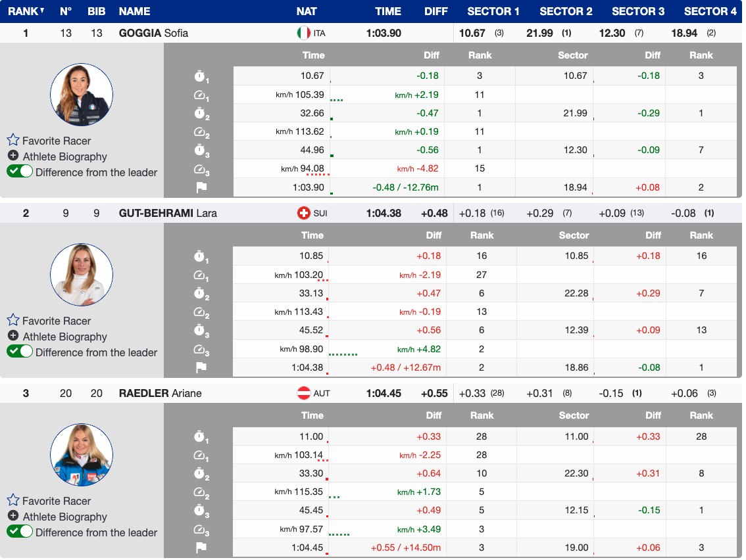746x560 pixels.
Task: Open Raedler's Athlete Biography link
Action: click(64, 517)
